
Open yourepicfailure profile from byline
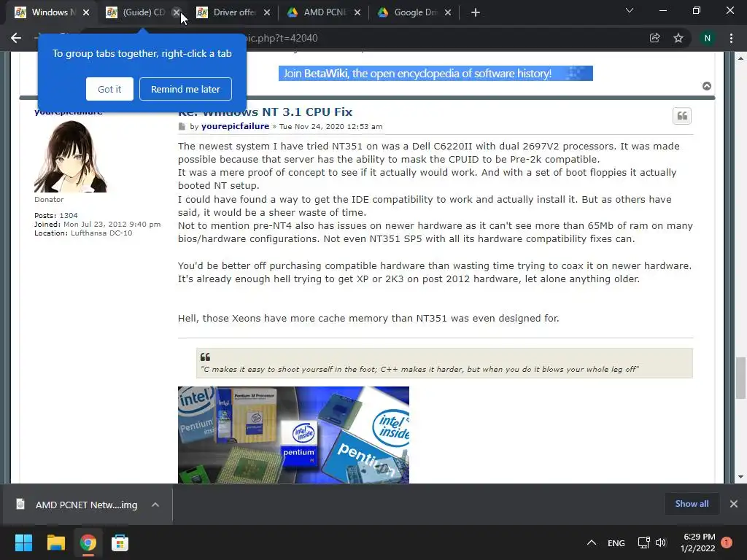click(x=235, y=126)
